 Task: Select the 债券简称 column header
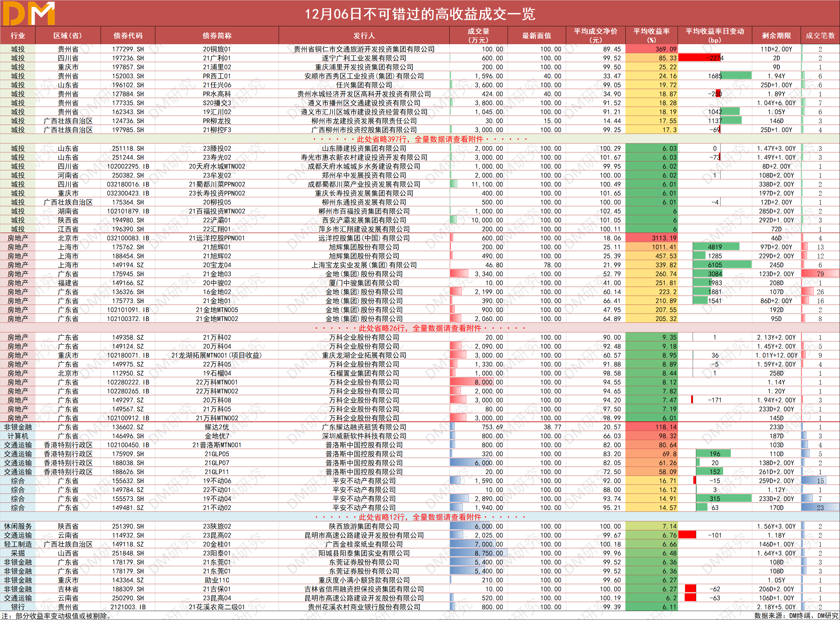[x=217, y=36]
